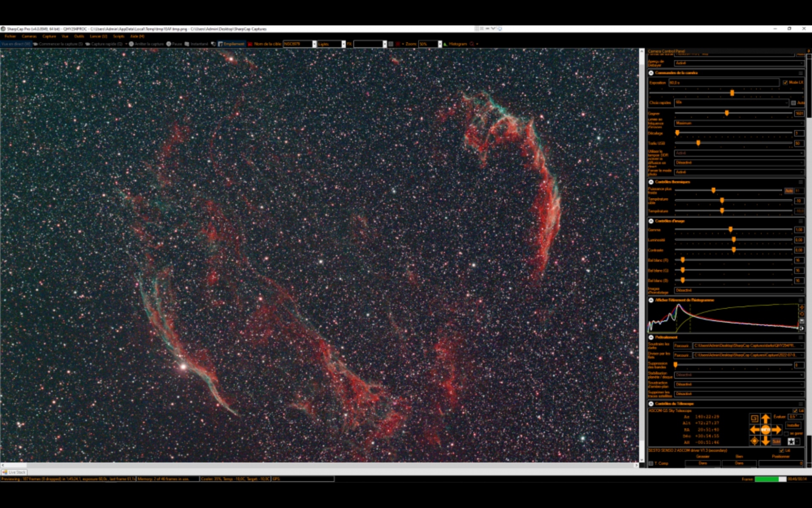
Task: Open the Zoom percentage dropdown
Action: tap(440, 44)
